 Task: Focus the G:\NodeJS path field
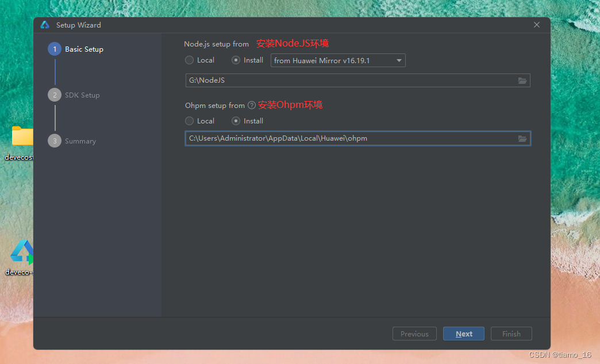click(358, 80)
